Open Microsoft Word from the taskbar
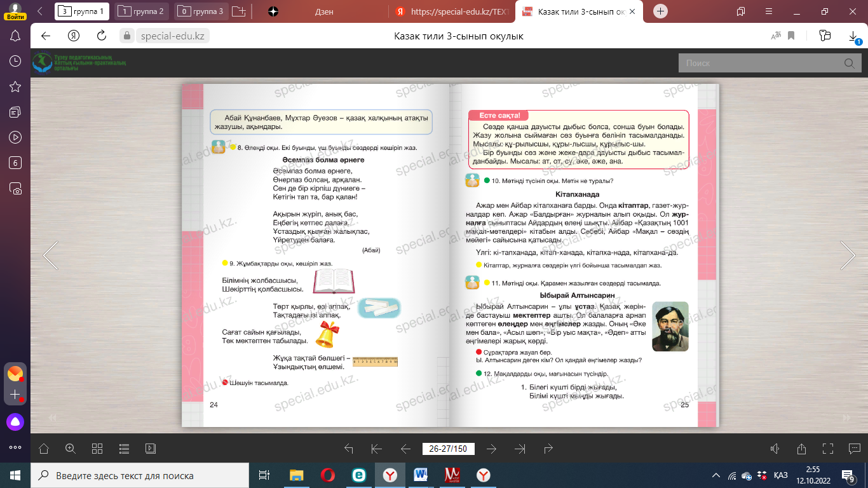 click(421, 475)
